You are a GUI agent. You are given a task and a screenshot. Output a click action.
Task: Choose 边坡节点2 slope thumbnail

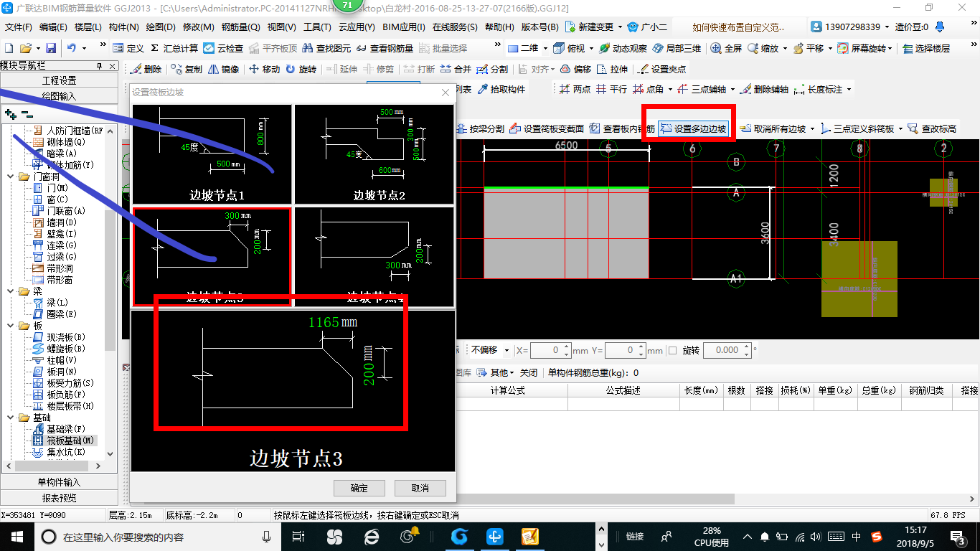(x=374, y=154)
